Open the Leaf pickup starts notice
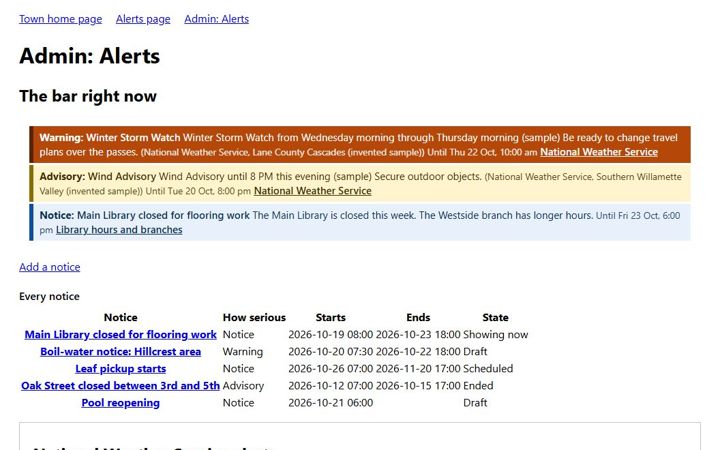Image resolution: width=720 pixels, height=450 pixels. click(x=120, y=369)
